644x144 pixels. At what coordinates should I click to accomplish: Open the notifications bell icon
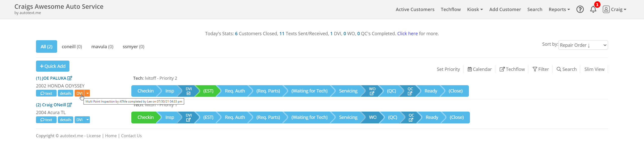click(593, 9)
